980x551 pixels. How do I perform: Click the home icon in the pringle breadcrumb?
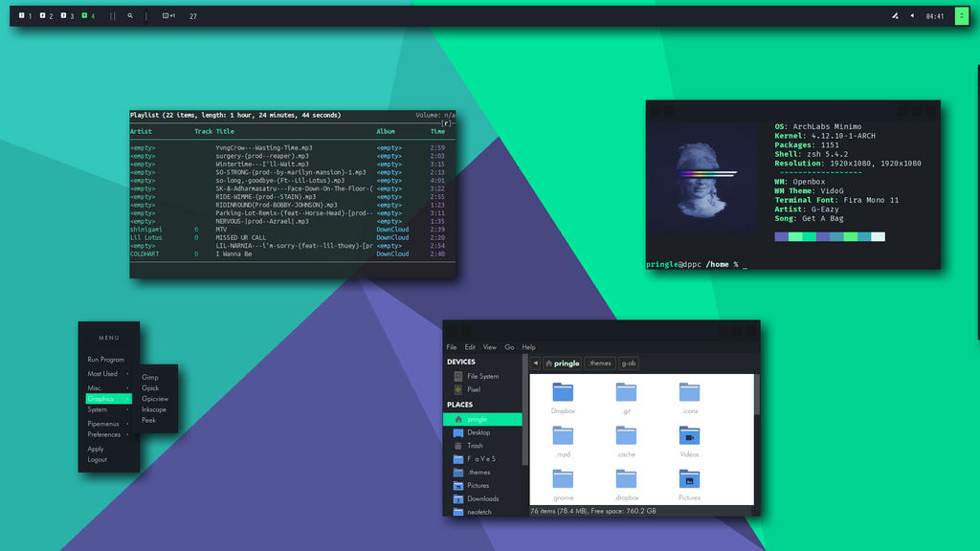pyautogui.click(x=549, y=364)
